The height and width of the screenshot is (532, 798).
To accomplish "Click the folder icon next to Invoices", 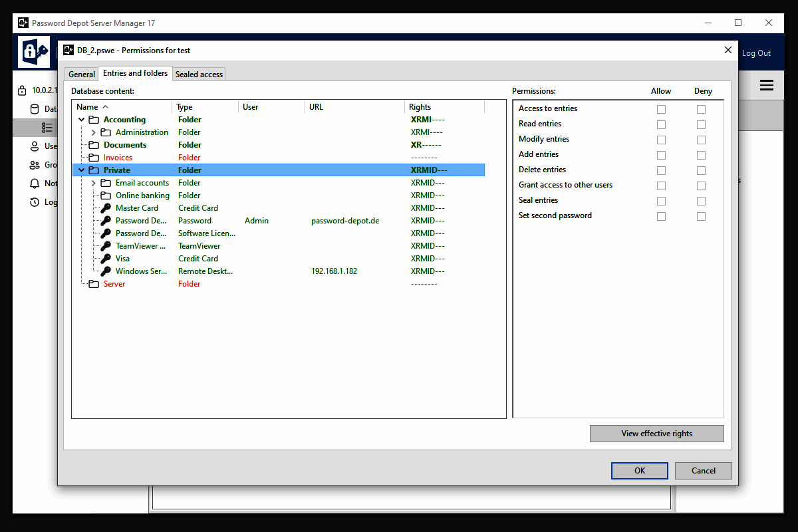I will (94, 158).
